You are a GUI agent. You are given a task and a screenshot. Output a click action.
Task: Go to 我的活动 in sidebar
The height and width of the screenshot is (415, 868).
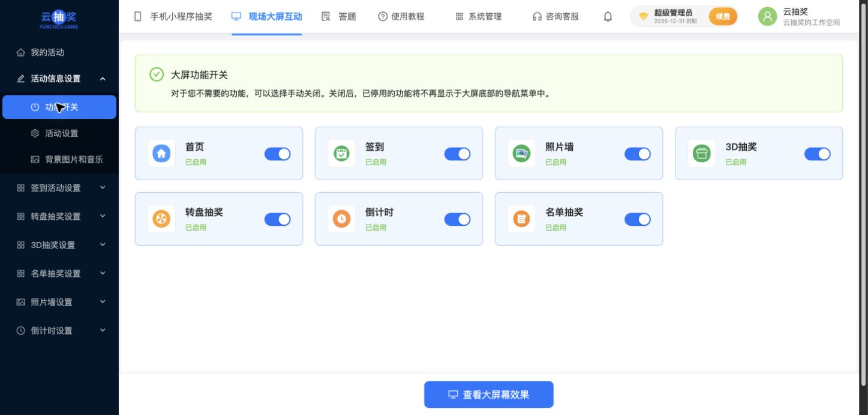click(59, 52)
